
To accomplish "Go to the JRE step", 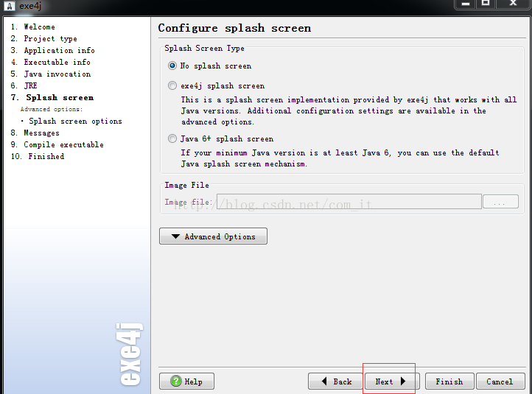I will (30, 85).
